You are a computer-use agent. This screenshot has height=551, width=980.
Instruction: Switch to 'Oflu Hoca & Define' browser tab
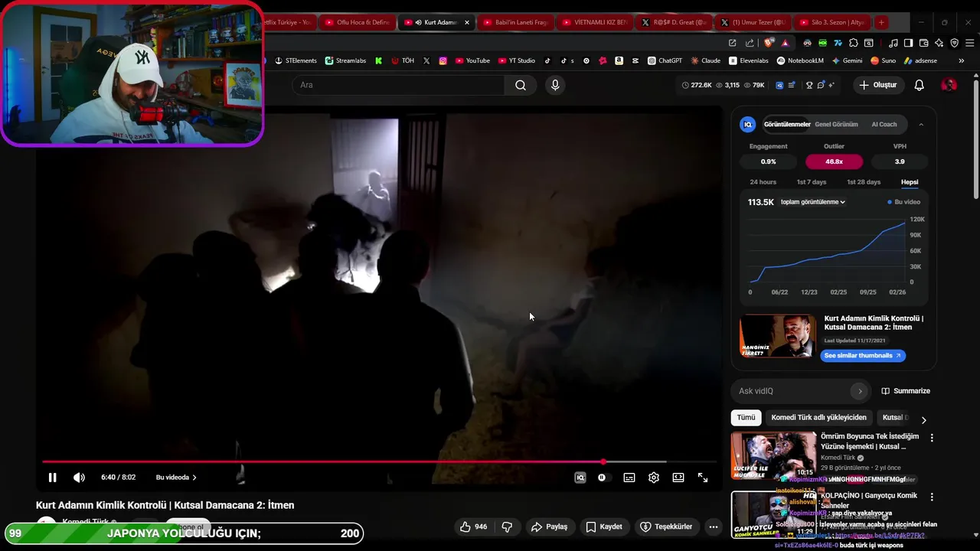pos(358,22)
